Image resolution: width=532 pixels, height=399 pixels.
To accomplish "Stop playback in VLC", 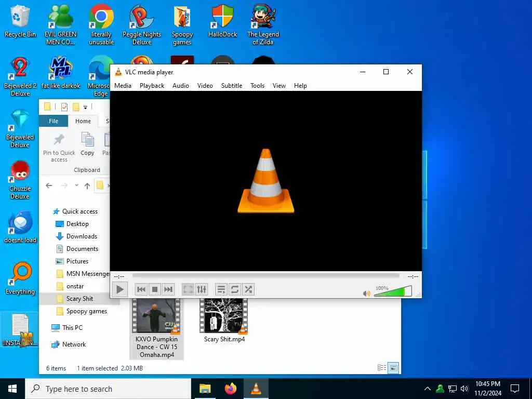I will 155,289.
